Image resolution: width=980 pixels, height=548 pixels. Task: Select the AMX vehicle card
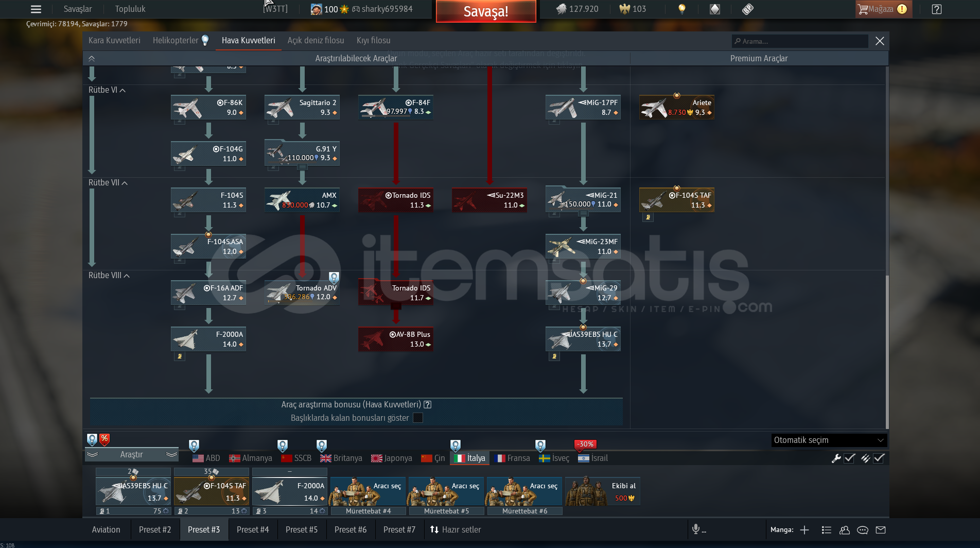302,200
